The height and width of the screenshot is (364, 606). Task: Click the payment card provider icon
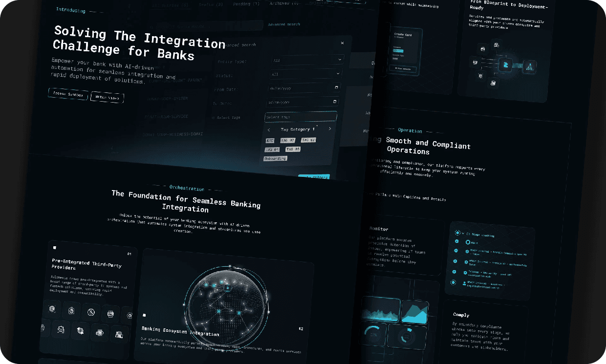99,333
